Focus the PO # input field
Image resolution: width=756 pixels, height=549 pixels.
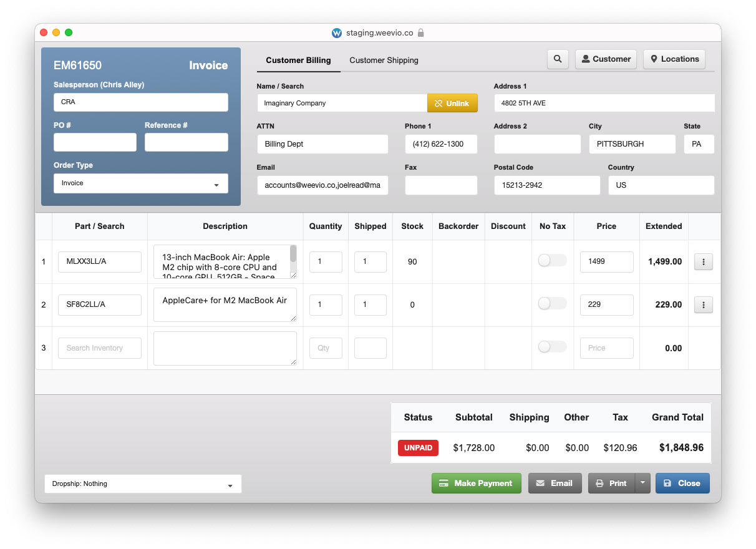point(95,142)
